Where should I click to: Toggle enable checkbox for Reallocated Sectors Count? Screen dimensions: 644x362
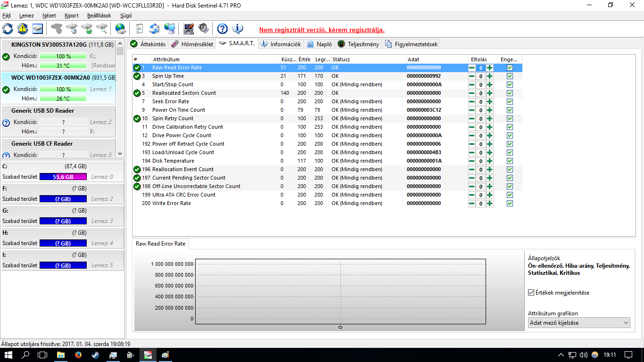click(510, 93)
